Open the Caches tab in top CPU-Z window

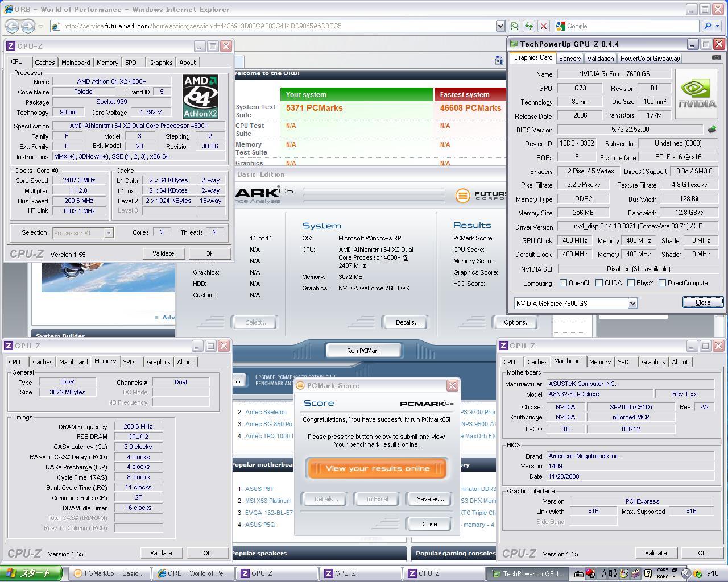[45, 63]
